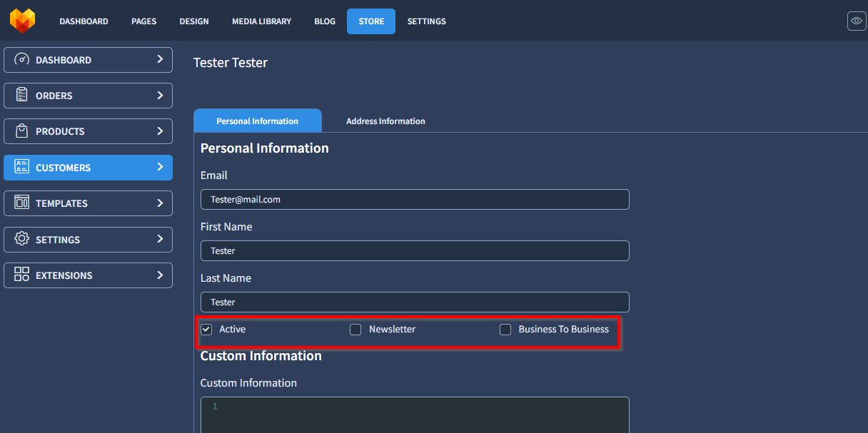Click the Tester Tester page title
The height and width of the screenshot is (433, 868).
(231, 63)
